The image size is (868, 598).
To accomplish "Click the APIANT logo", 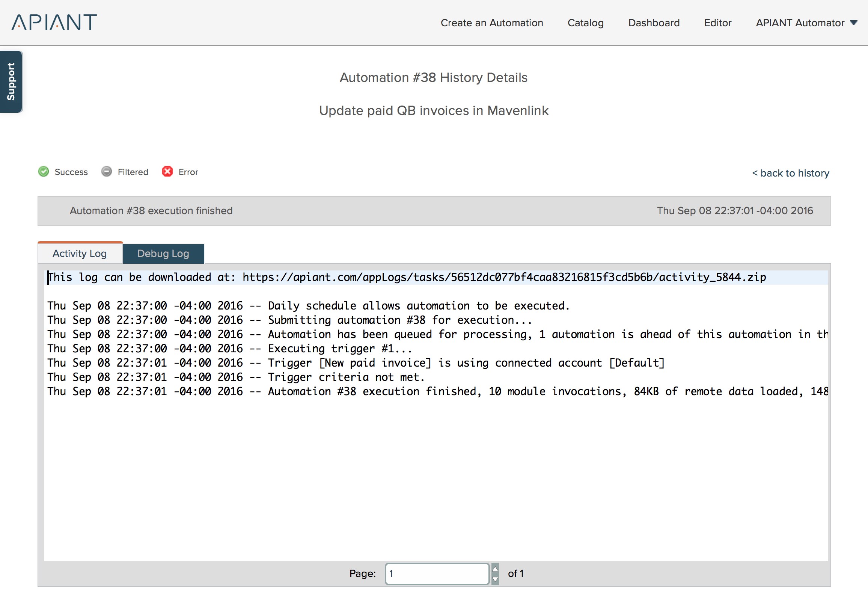I will [54, 22].
